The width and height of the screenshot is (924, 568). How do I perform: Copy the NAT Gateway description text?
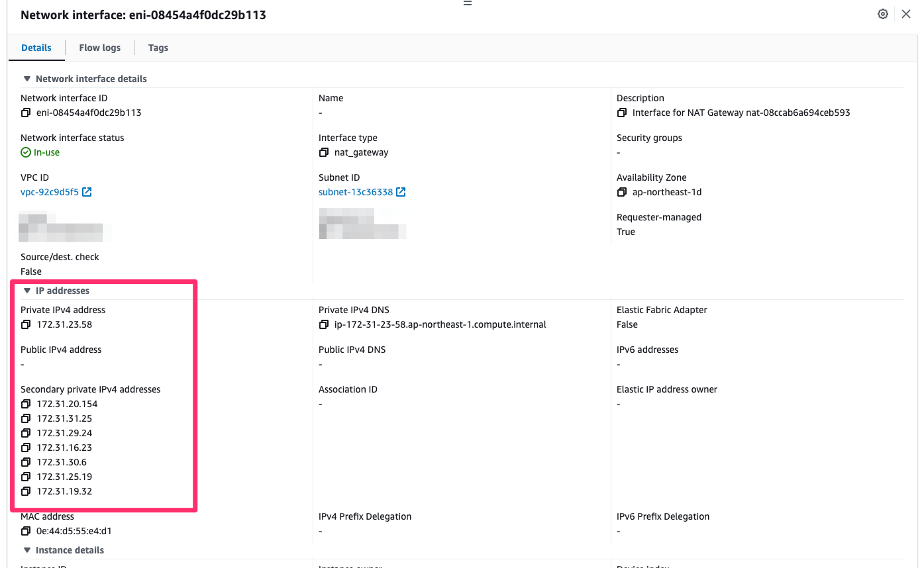(x=621, y=113)
